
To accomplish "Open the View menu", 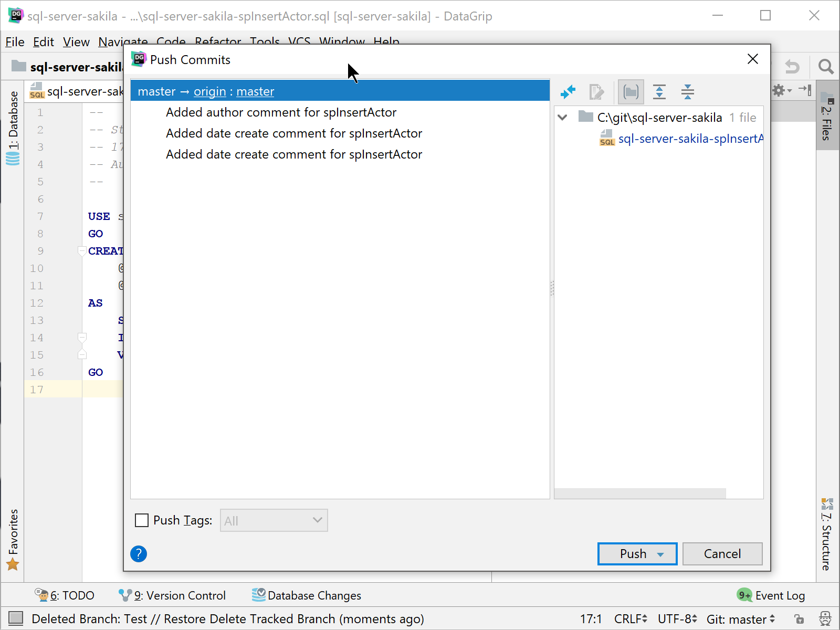I will [76, 42].
